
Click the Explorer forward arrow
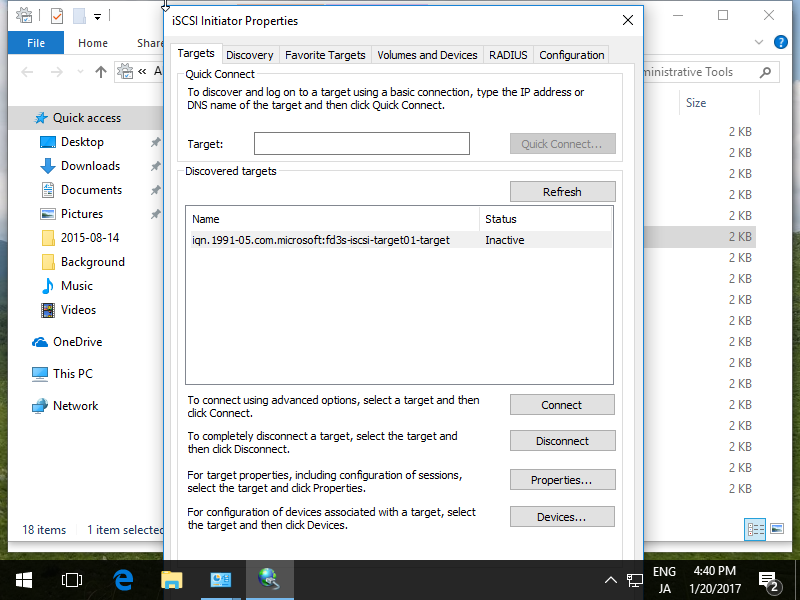tap(57, 72)
